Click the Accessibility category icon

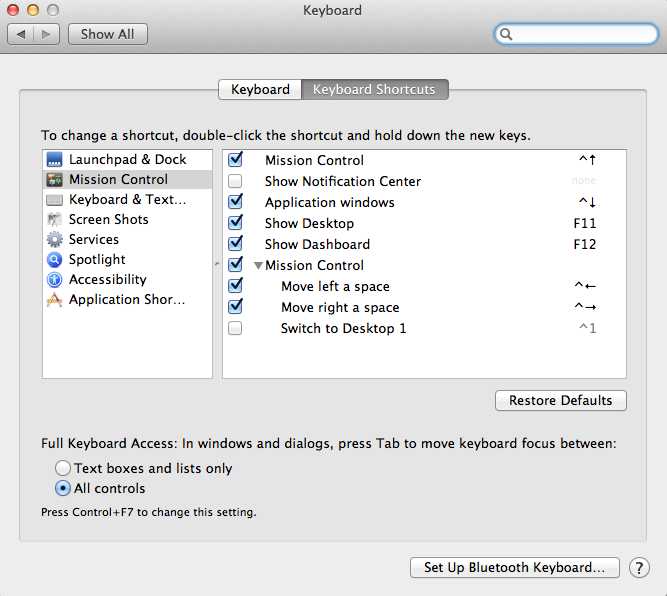(54, 279)
